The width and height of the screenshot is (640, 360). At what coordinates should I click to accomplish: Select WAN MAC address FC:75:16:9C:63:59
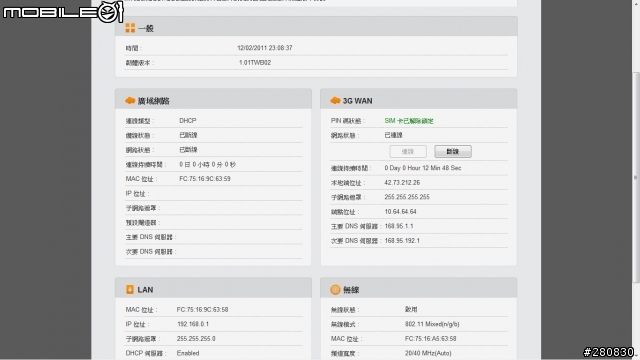pos(205,179)
